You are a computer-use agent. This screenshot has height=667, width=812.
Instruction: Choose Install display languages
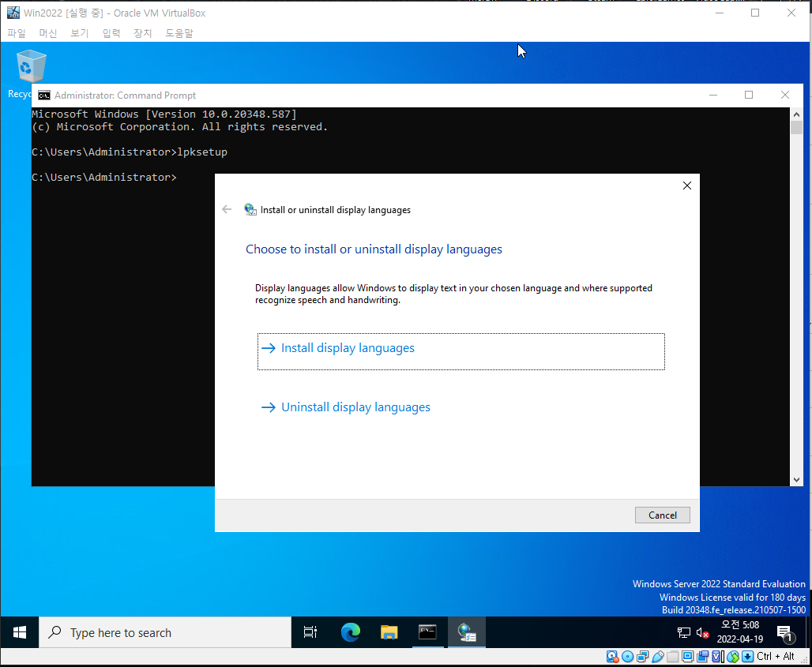click(x=461, y=351)
